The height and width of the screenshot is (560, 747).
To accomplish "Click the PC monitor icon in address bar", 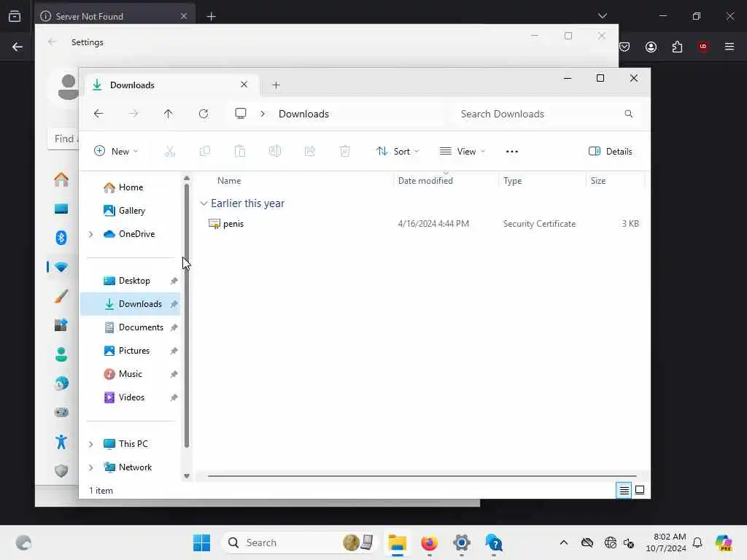I will coord(241,113).
